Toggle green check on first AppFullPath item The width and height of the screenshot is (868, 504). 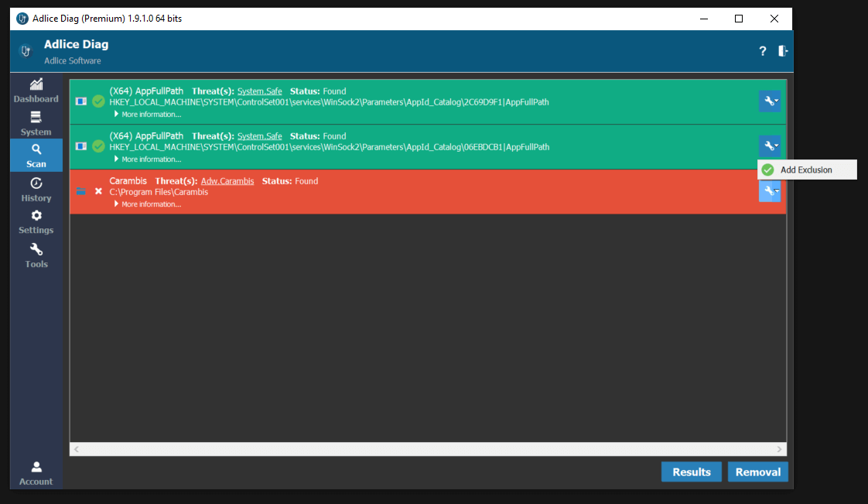point(98,101)
